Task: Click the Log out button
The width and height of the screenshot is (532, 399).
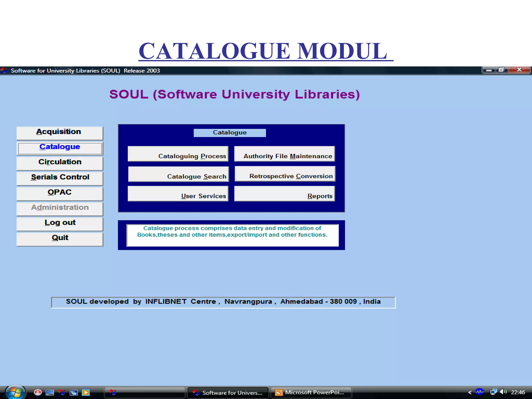Action: tap(60, 224)
